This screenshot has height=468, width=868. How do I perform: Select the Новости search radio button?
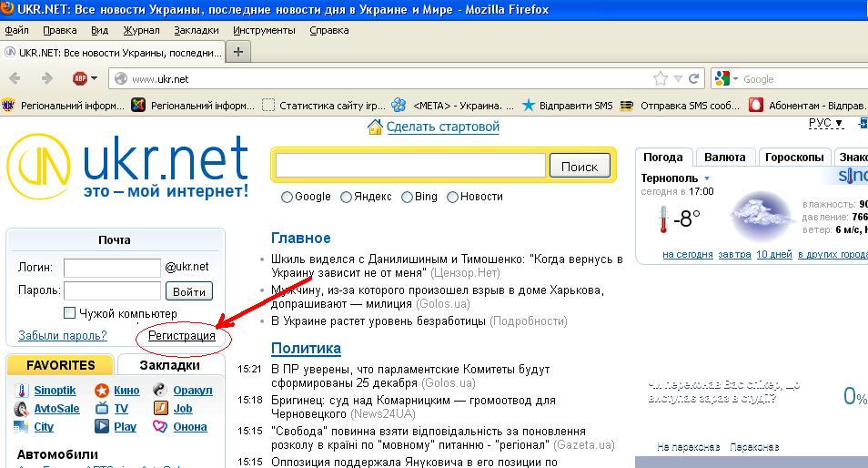point(452,198)
